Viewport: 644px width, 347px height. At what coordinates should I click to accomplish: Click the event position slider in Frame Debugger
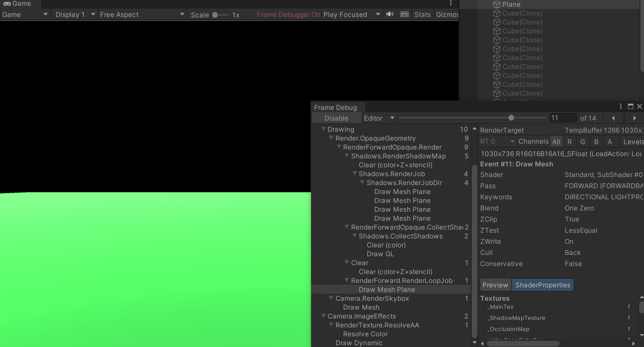click(511, 117)
